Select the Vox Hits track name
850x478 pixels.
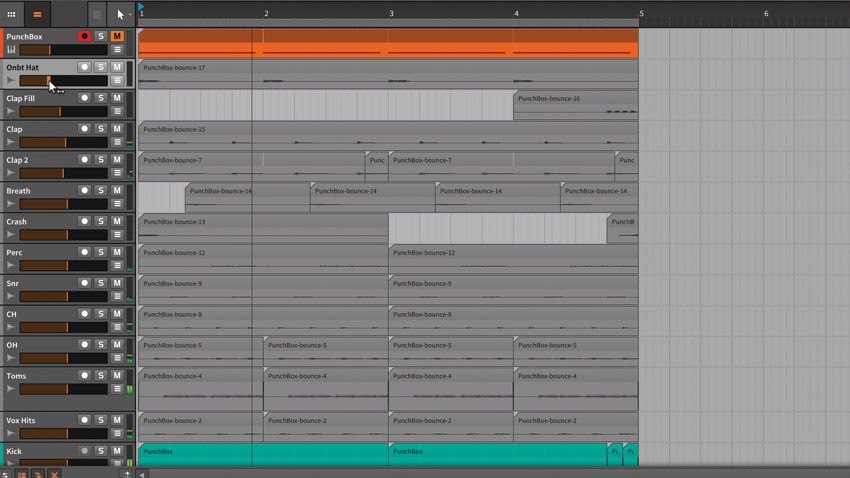click(x=21, y=420)
